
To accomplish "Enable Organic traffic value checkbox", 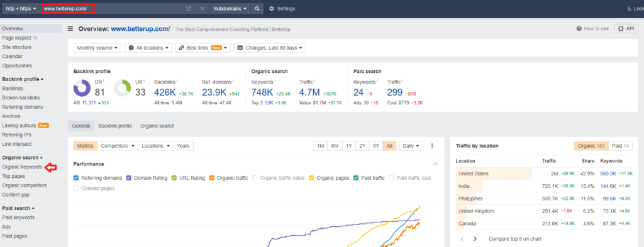I will 255,178.
